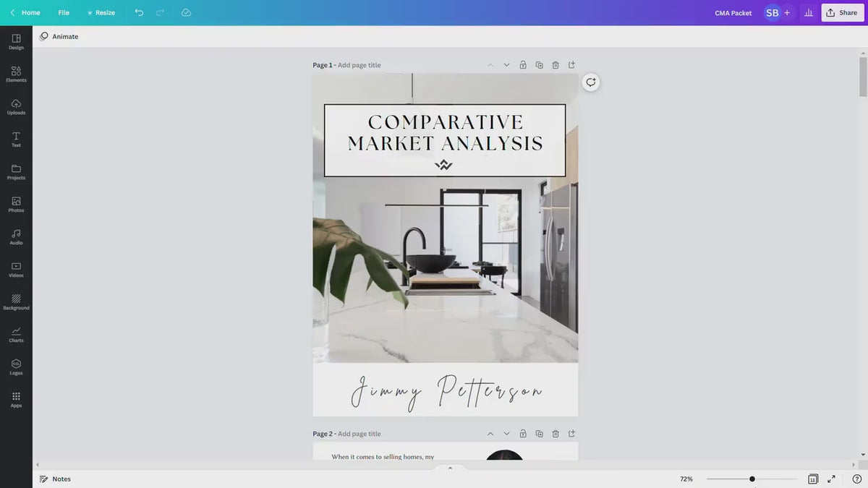868x488 pixels.
Task: Open the Design panel in sidebar
Action: click(x=16, y=41)
